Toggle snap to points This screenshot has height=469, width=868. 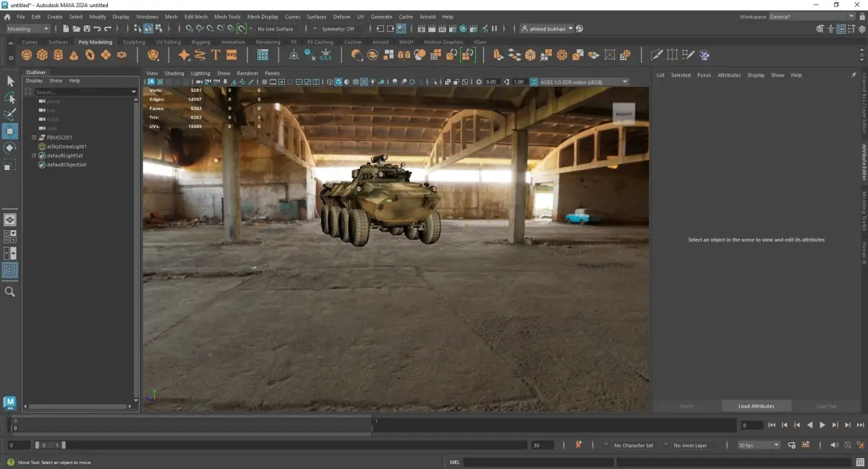pos(210,29)
